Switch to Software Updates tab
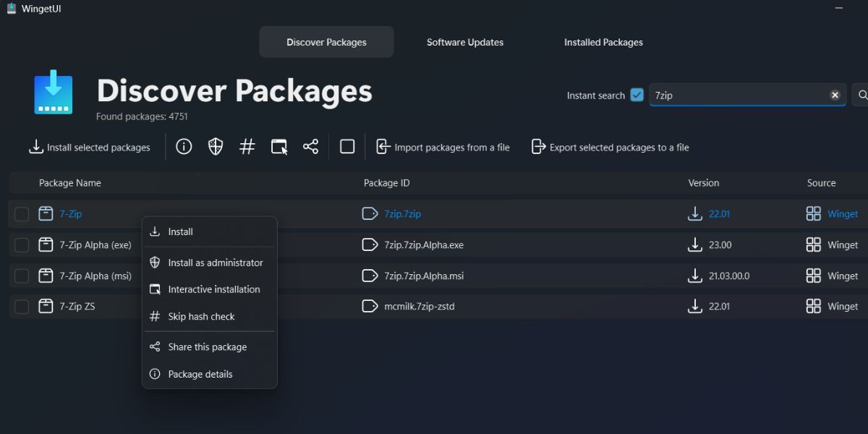Image resolution: width=868 pixels, height=434 pixels. [465, 42]
